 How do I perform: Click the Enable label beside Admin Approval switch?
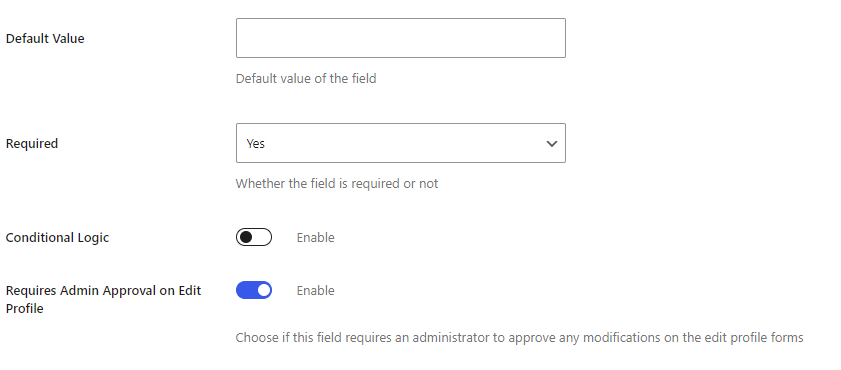(315, 291)
